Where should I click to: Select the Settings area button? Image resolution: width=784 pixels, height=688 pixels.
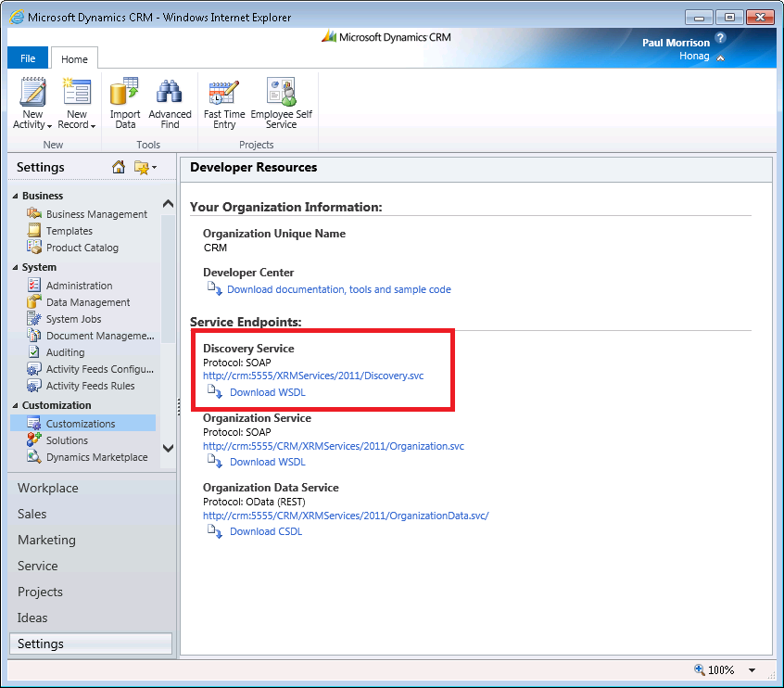click(x=91, y=643)
